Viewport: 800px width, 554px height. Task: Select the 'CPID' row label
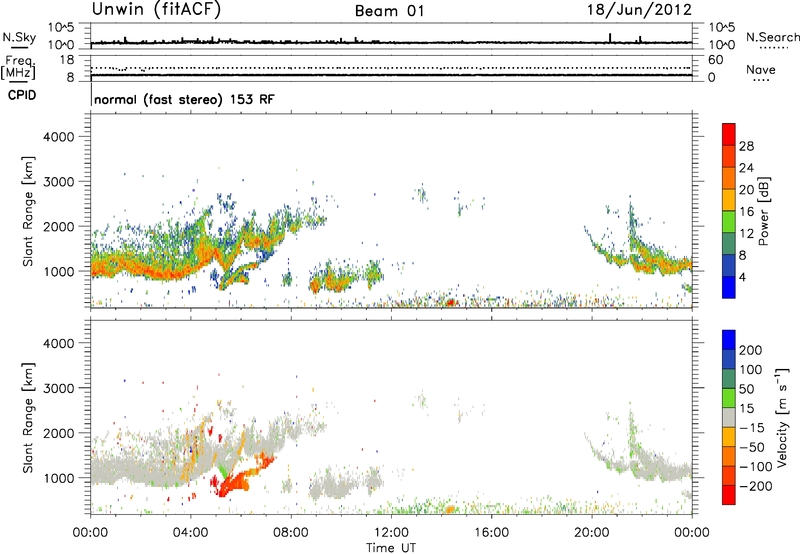[x=22, y=95]
